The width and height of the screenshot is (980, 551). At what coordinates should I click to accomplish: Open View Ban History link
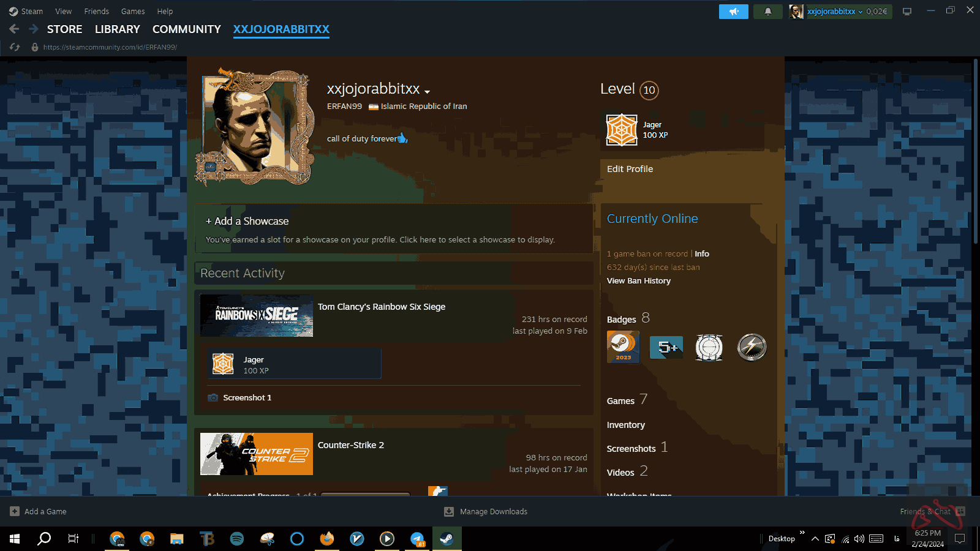pyautogui.click(x=638, y=281)
